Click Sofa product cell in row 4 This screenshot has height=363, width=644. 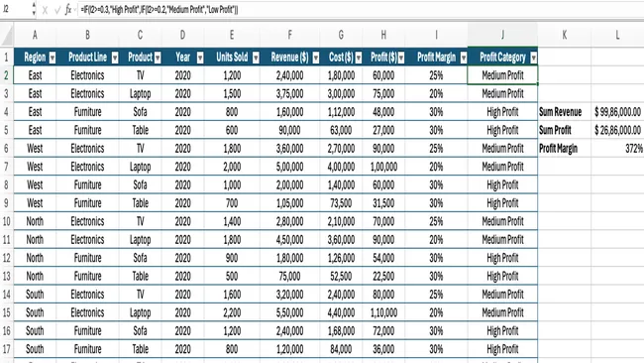[x=140, y=112]
